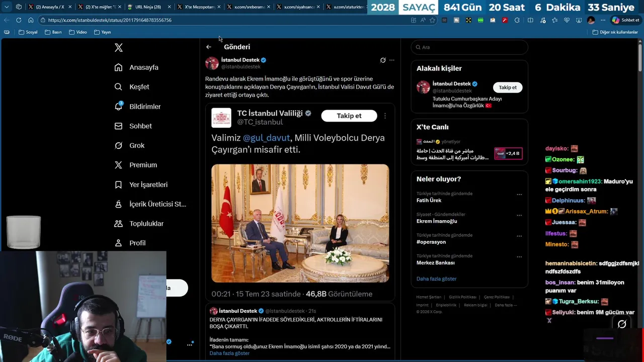The image size is (644, 362).
Task: Open Copilot Sohbet et button
Action: (625, 20)
